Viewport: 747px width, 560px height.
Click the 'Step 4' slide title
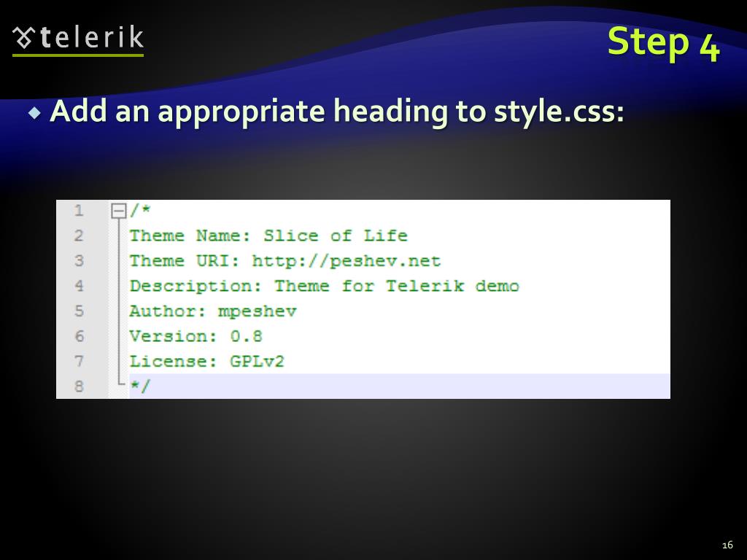click(x=663, y=43)
